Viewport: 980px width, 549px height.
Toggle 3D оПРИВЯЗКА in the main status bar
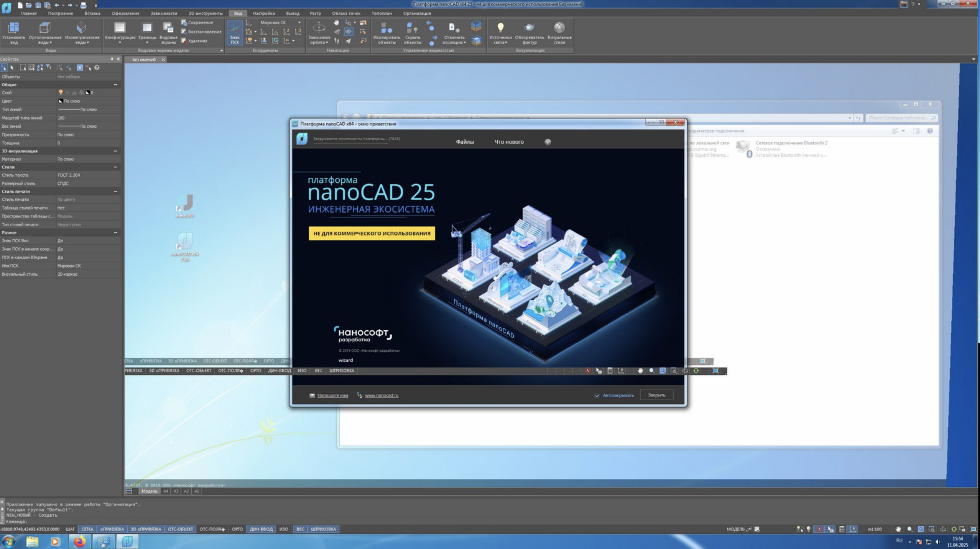point(146,529)
